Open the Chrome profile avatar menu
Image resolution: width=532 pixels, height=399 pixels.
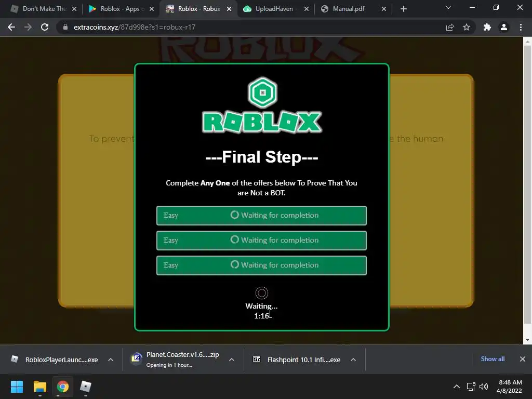click(504, 27)
